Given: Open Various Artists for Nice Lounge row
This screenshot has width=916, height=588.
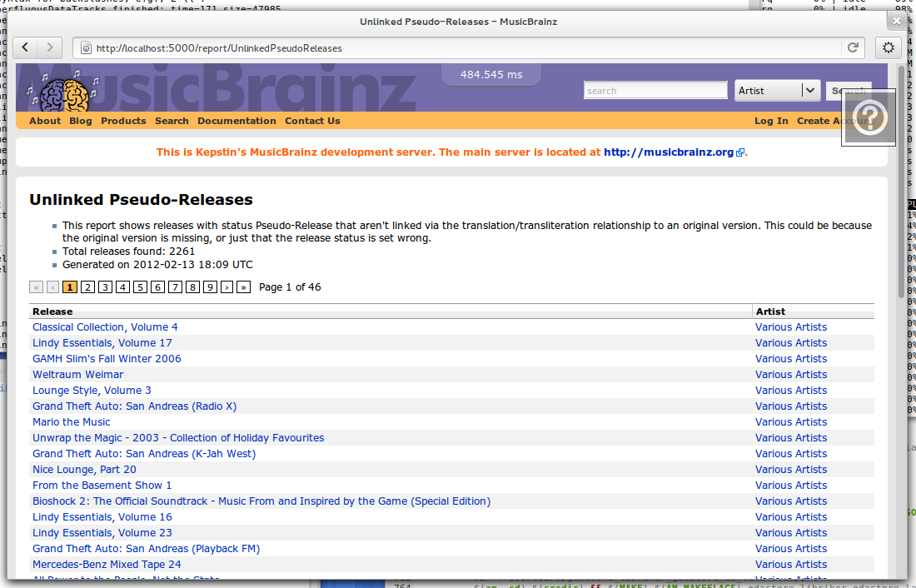Looking at the screenshot, I should (x=791, y=470).
